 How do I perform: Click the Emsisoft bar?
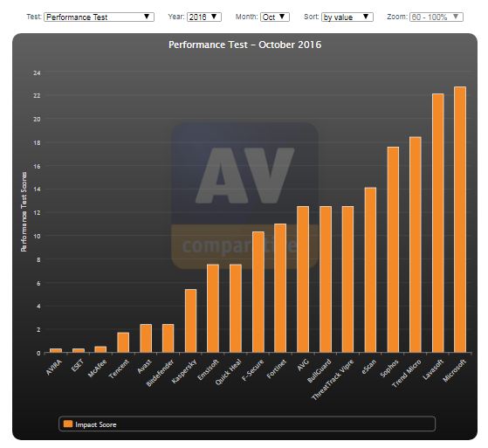pos(213,308)
